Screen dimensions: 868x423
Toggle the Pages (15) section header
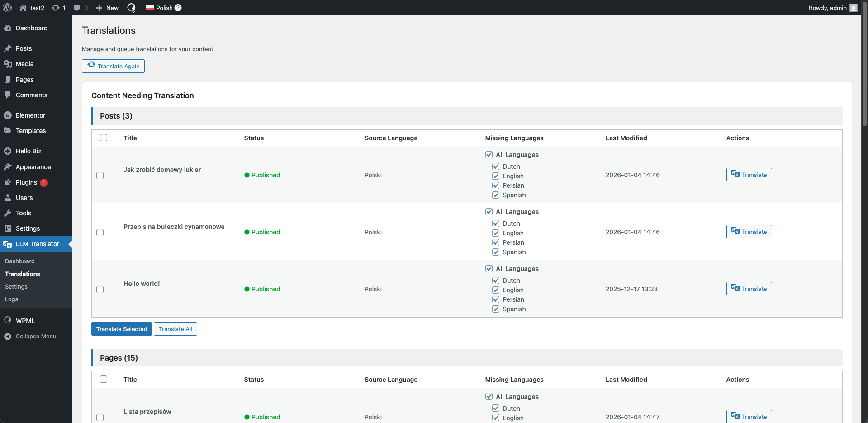(x=119, y=357)
